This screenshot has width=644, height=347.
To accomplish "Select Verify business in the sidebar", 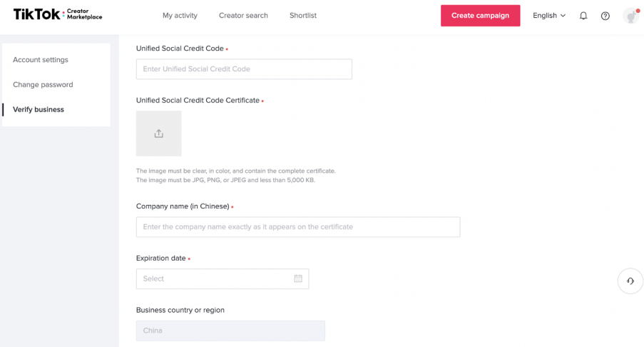I will point(39,109).
